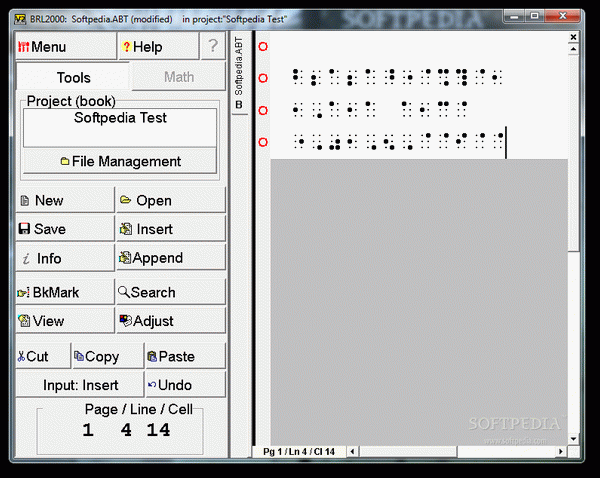This screenshot has height=478, width=600.
Task: Open Help with the question mark icon
Action: point(159,47)
